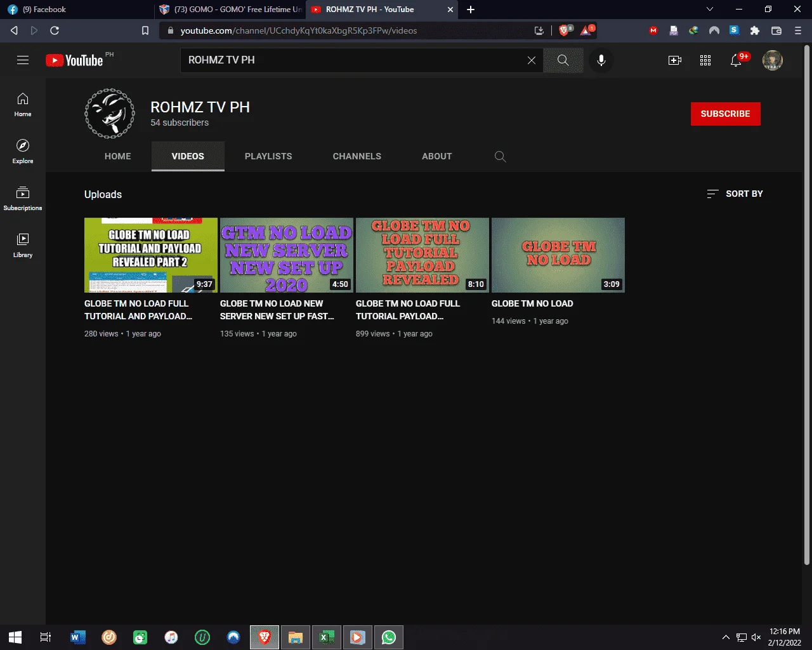The image size is (812, 650).
Task: Clear the YouTube search box text
Action: (532, 60)
